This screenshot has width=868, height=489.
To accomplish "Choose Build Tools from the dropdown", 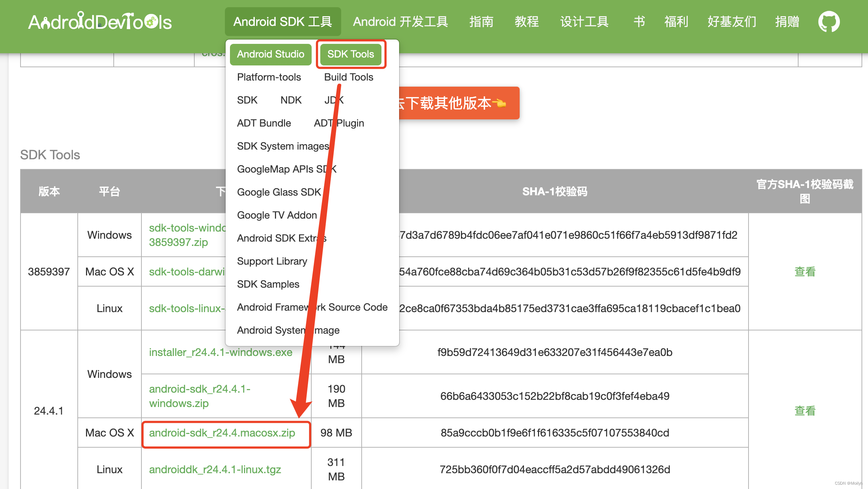I will (x=348, y=77).
